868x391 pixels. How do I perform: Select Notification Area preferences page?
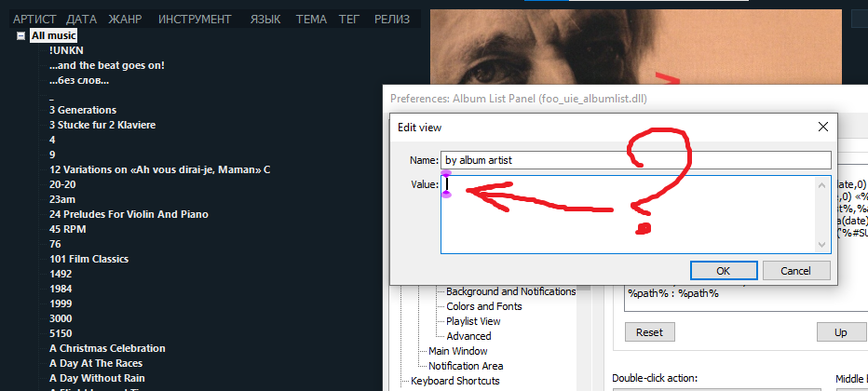pos(466,366)
